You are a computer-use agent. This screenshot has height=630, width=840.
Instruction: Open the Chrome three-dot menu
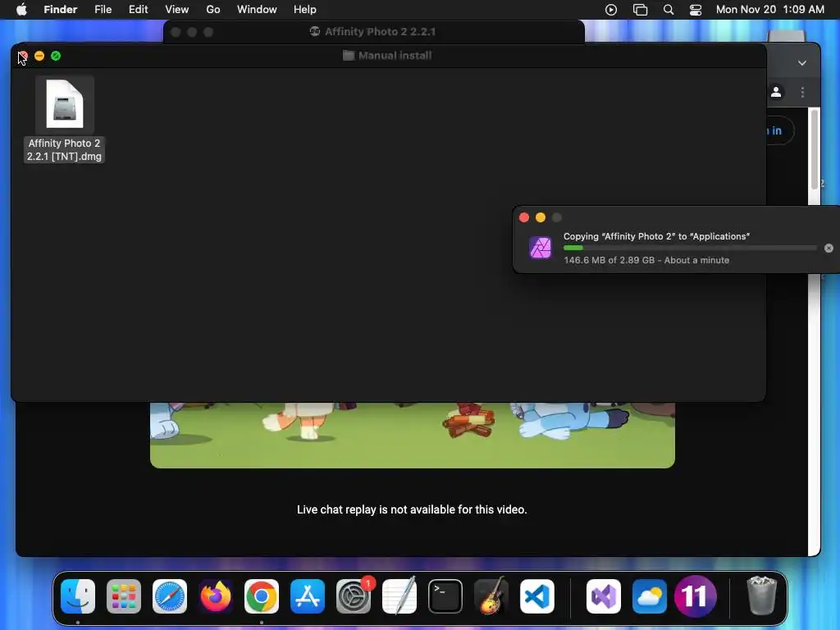802,92
